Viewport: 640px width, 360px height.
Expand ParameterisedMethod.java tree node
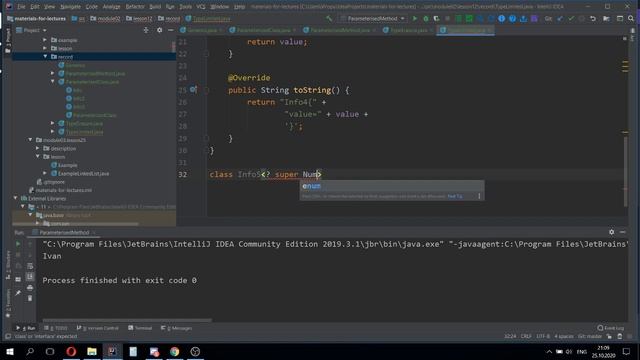pyautogui.click(x=53, y=73)
